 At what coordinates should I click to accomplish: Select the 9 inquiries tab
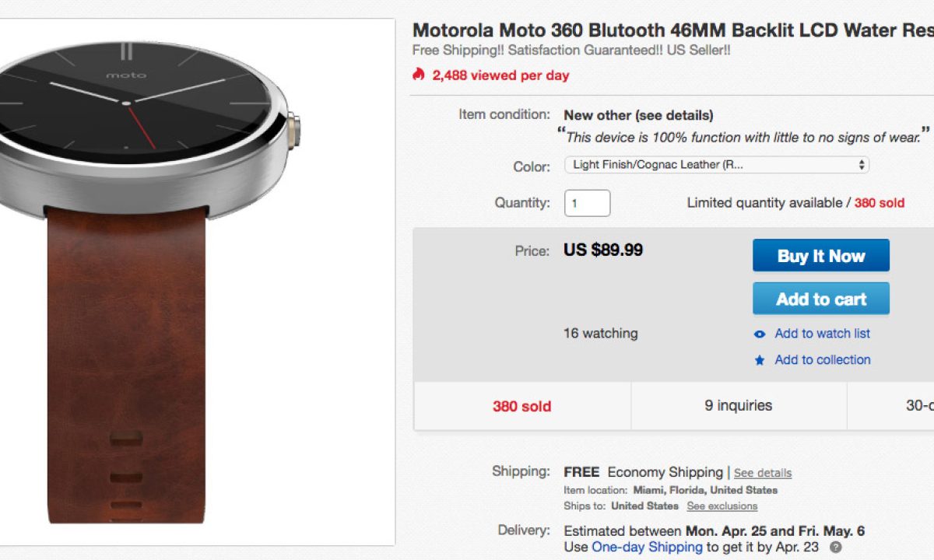(x=738, y=406)
